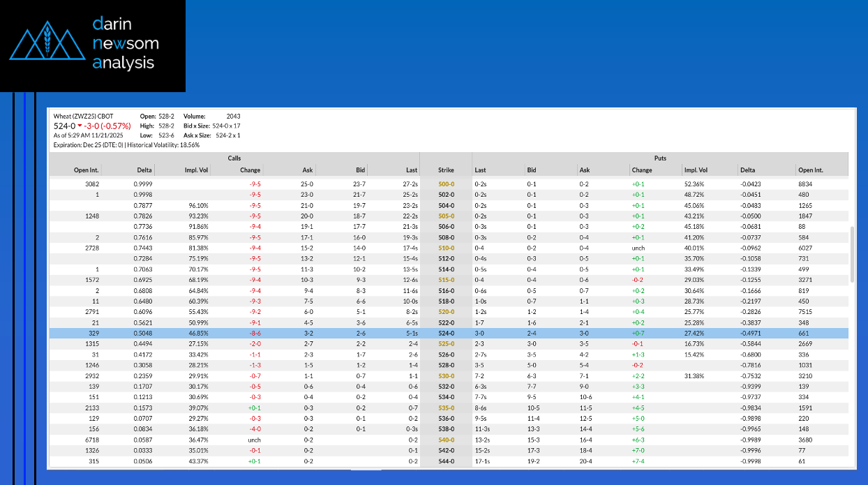This screenshot has width=868, height=485.
Task: Open the 525-0 strike link
Action: 446,344
